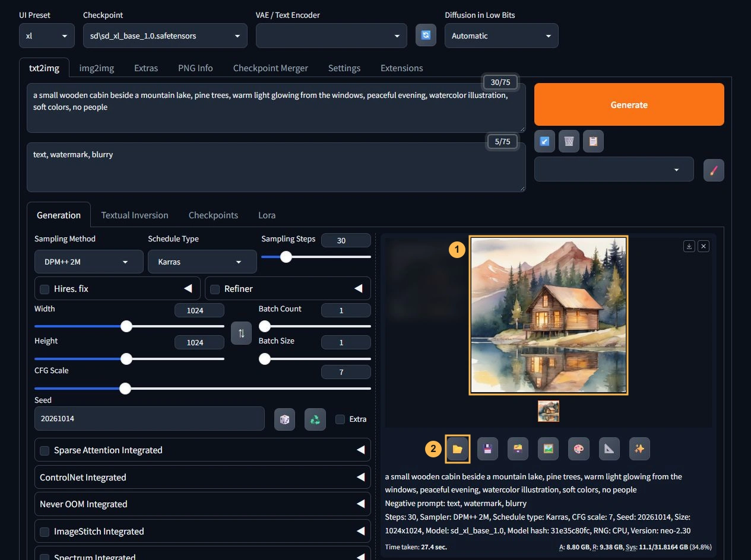751x560 pixels.
Task: Switch to the Checkpoints tab
Action: tap(213, 215)
